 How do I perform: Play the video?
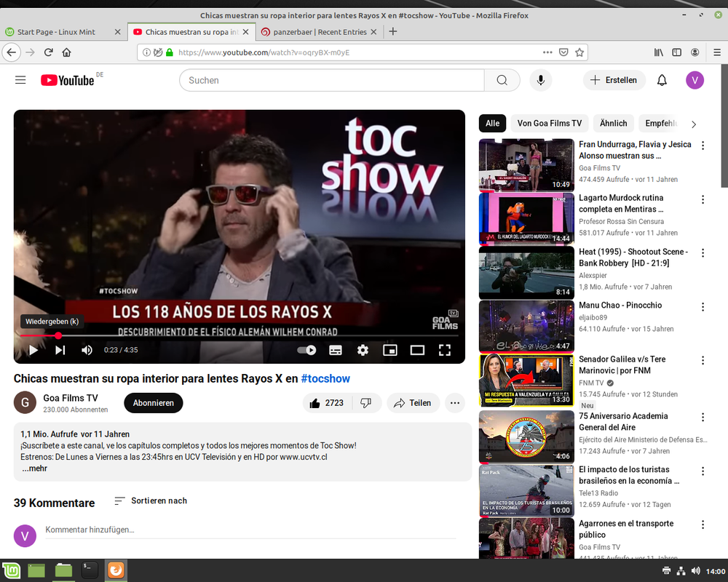(33, 350)
